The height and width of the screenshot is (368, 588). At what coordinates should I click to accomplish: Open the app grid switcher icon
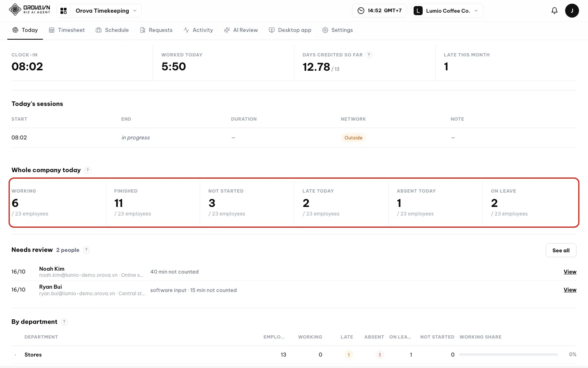coord(63,11)
